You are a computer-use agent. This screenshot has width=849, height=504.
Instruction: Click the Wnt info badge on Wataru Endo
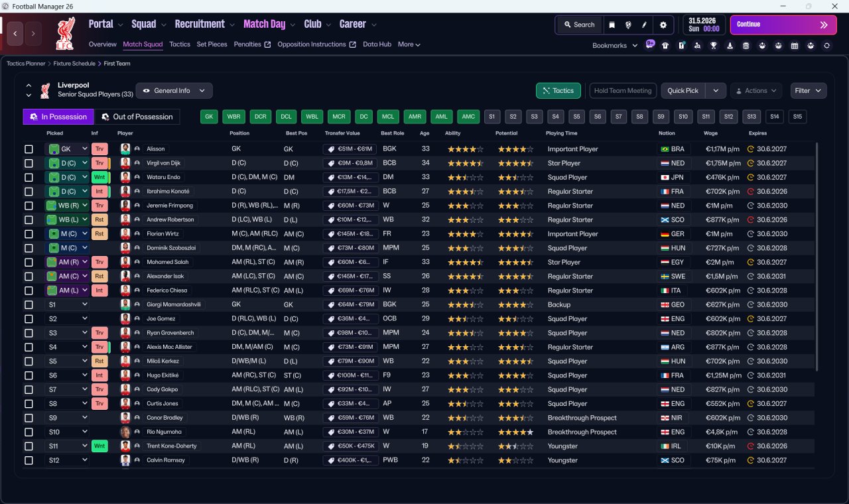(99, 177)
